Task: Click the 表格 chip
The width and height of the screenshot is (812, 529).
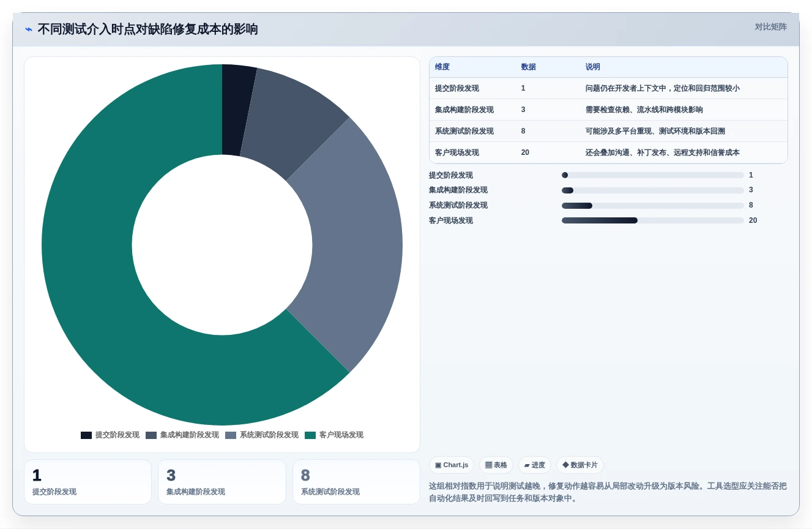Action: click(496, 465)
